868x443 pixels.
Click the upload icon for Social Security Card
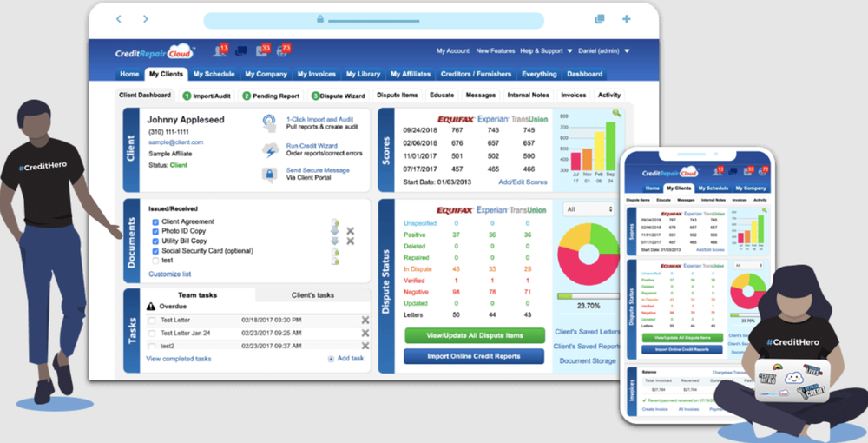tap(335, 251)
